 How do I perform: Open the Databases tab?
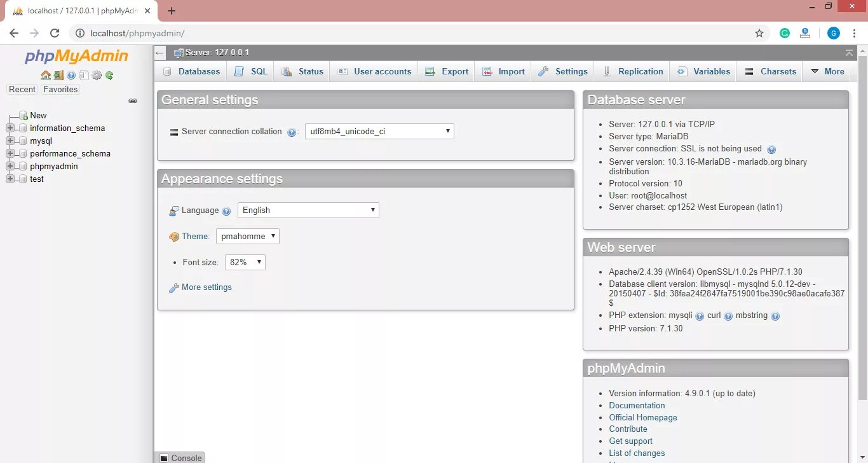coord(191,71)
